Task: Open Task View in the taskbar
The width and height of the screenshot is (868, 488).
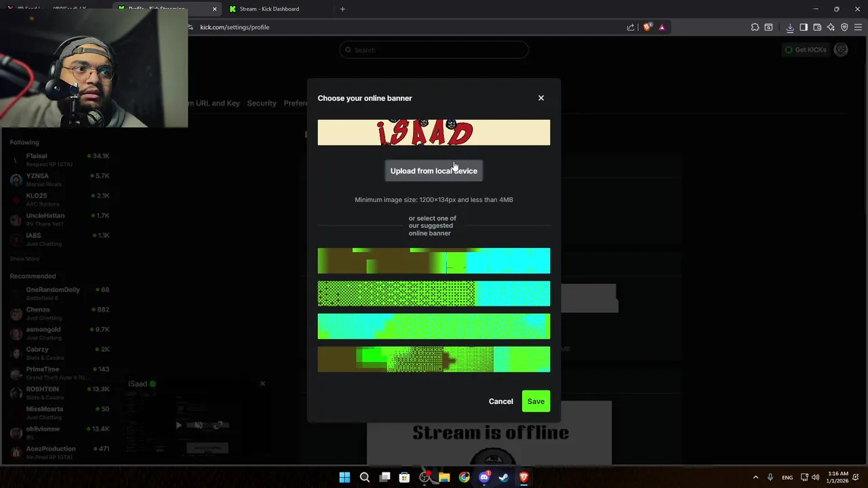Action: tap(384, 478)
